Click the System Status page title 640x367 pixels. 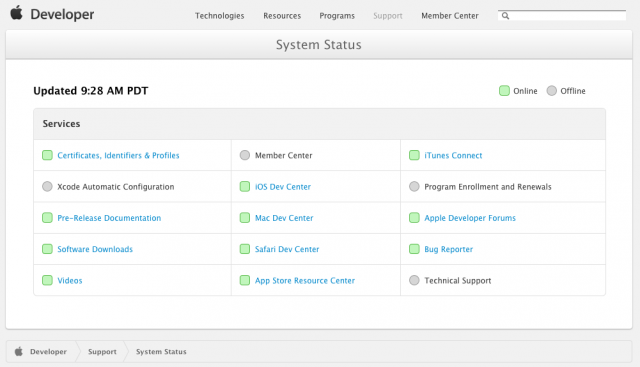coord(319,44)
